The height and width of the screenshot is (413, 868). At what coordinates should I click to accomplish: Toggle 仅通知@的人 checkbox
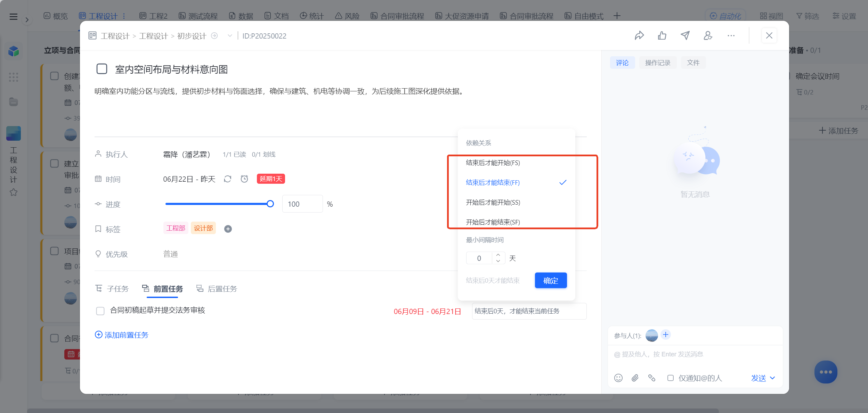coord(671,378)
